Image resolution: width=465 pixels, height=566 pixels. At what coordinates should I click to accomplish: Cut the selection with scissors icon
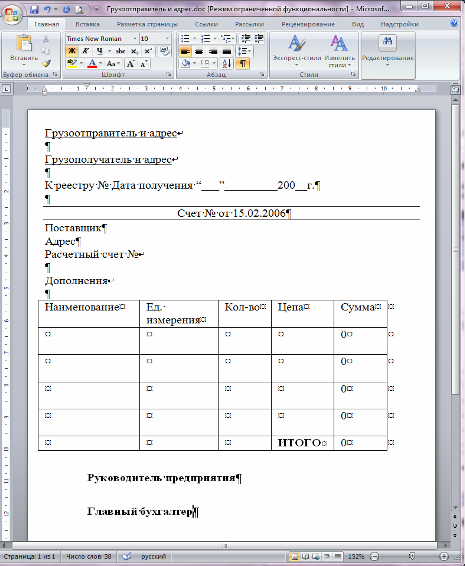tap(46, 39)
